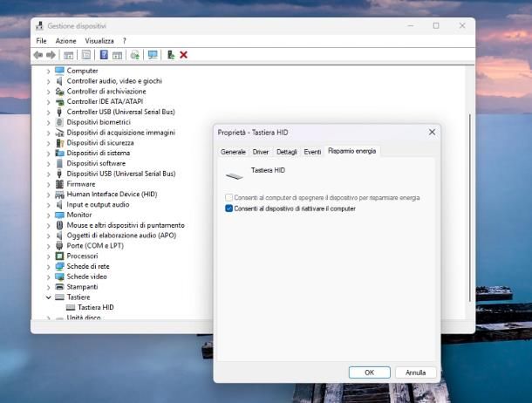Select Controller IDE ATA/ATAPI text
Screen dimensions: 532x403
click(105, 101)
